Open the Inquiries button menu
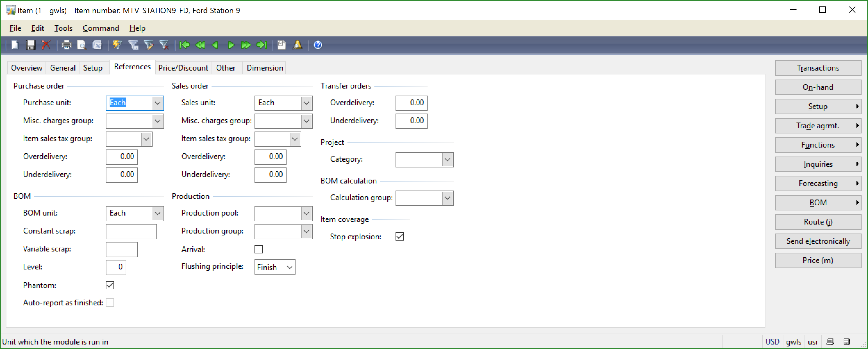The width and height of the screenshot is (868, 349). click(818, 164)
